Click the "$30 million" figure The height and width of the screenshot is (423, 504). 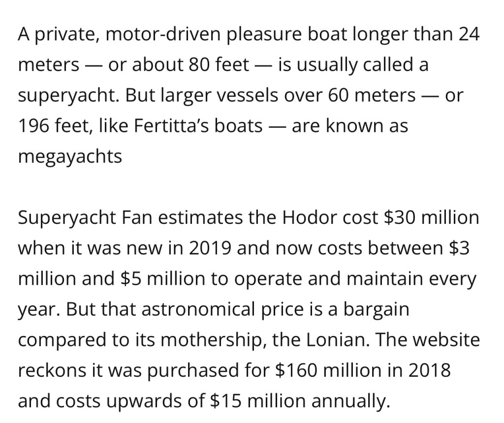click(x=431, y=217)
